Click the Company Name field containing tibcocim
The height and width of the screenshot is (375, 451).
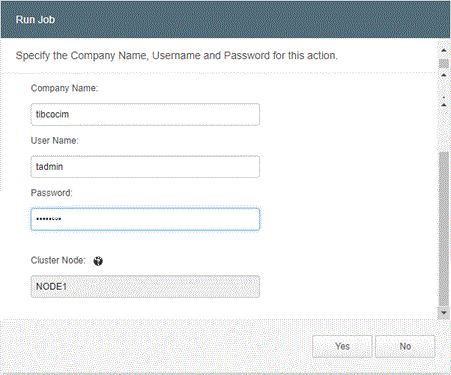[x=145, y=114]
